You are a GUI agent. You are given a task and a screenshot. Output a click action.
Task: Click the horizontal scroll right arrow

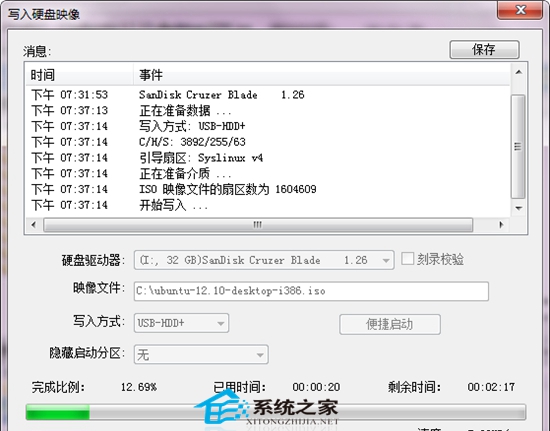coord(501,225)
